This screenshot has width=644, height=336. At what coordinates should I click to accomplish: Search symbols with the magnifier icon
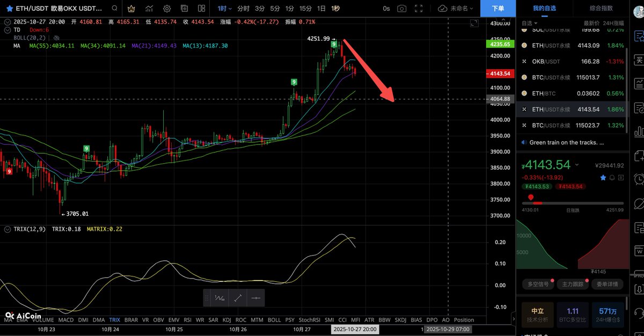click(x=115, y=9)
